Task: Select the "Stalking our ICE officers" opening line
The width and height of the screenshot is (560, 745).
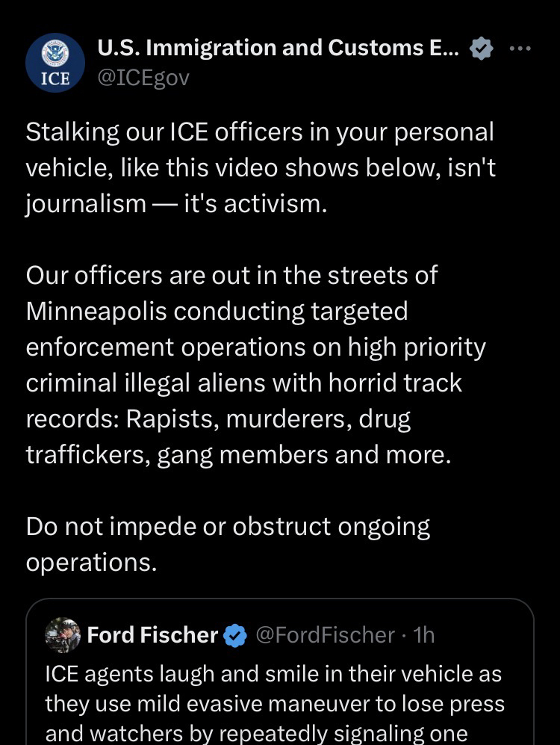Action: [x=260, y=132]
